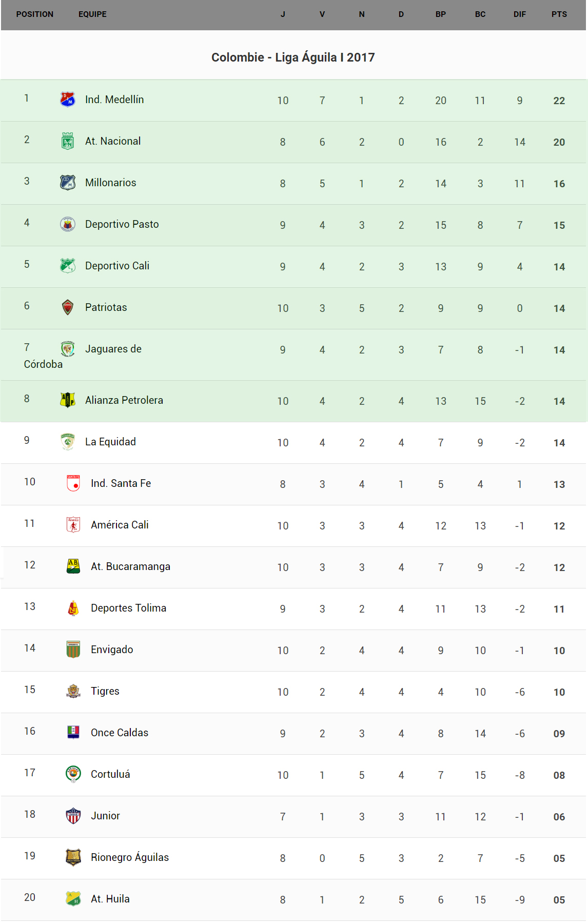588x923 pixels.
Task: Select the Deportes Tolima team name
Action: [x=128, y=608]
